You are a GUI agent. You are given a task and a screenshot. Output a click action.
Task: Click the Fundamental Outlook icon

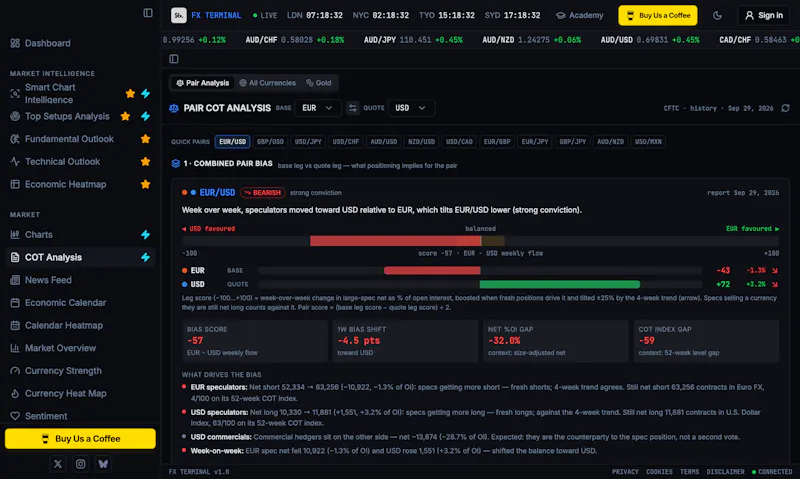pyautogui.click(x=15, y=139)
